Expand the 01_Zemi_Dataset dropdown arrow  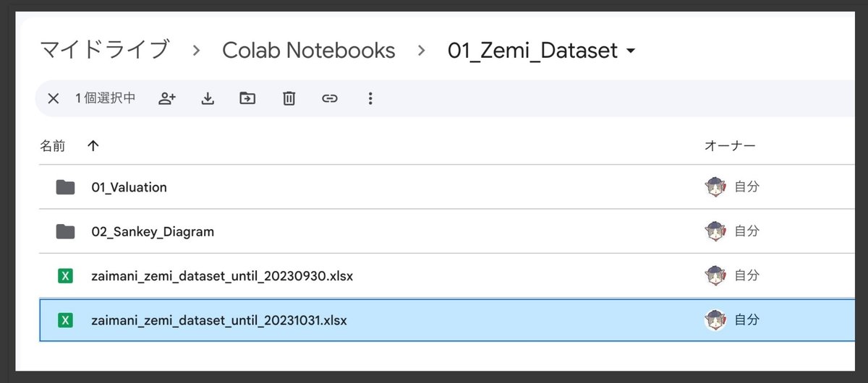tap(630, 51)
